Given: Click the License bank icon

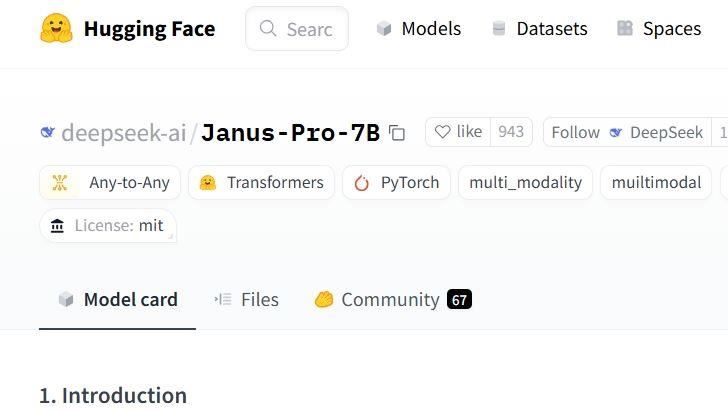Looking at the screenshot, I should tap(57, 226).
